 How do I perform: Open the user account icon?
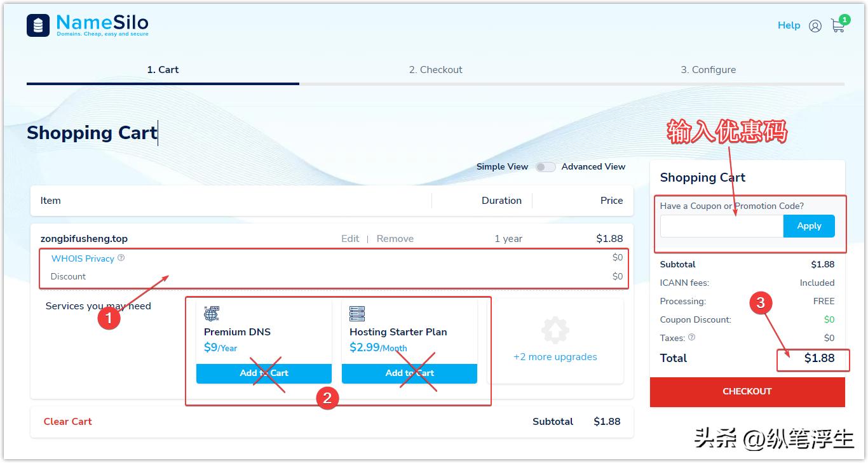click(x=815, y=26)
